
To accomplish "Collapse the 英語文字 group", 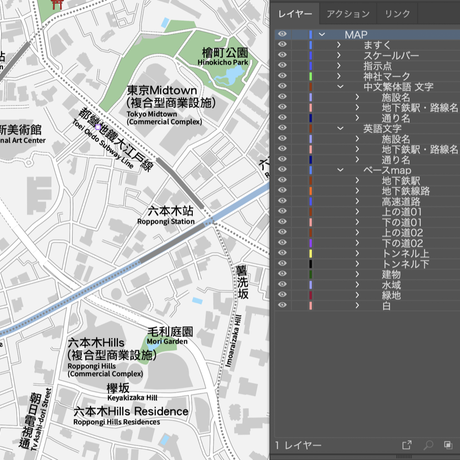I will [x=340, y=128].
